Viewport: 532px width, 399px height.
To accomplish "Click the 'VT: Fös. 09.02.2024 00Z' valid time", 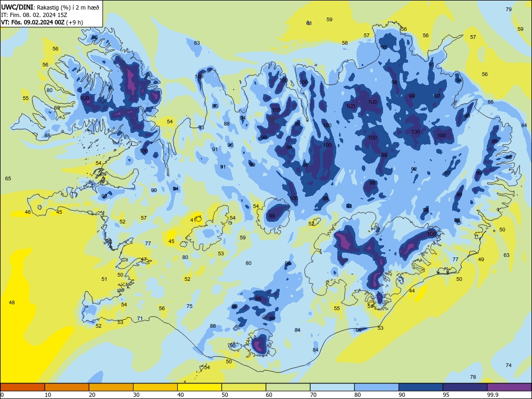I will click(32, 22).
